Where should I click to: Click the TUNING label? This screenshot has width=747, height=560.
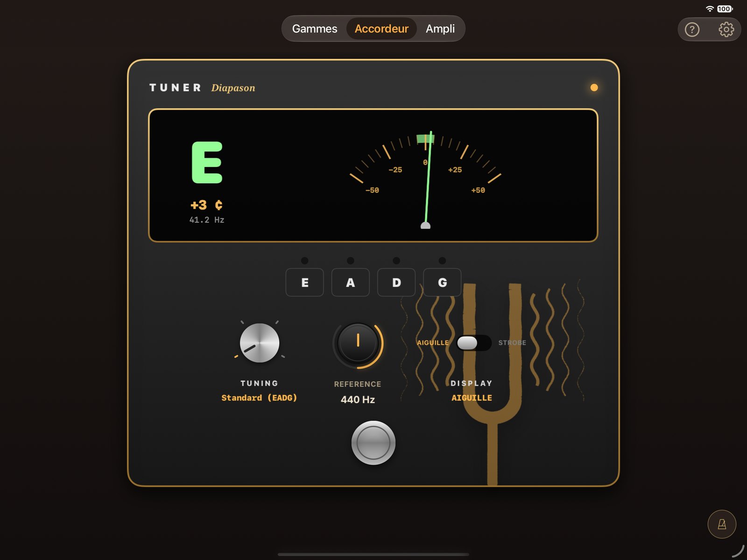(x=259, y=383)
